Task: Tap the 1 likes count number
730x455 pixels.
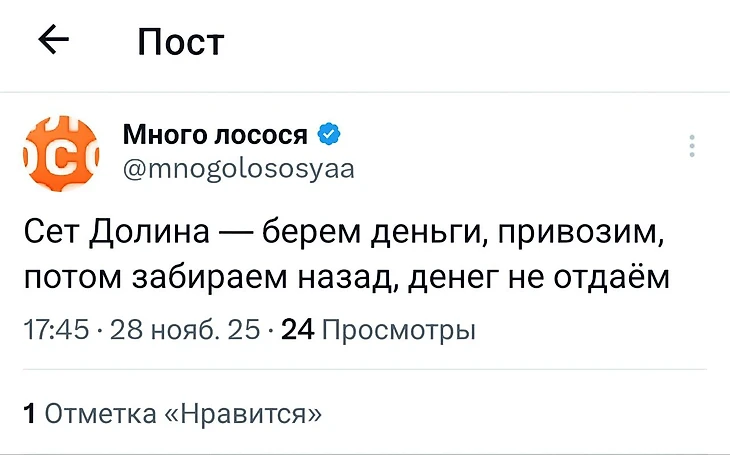Action: tap(30, 413)
